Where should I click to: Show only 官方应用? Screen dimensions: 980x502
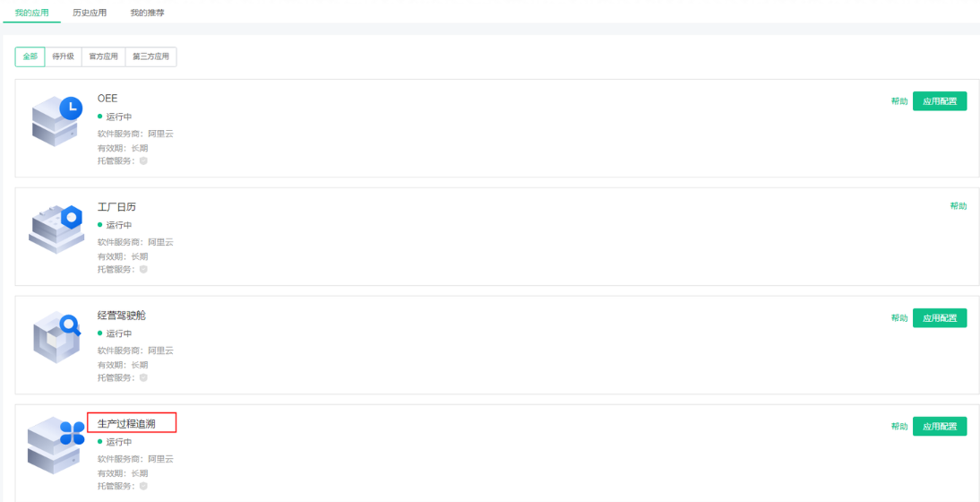[x=103, y=56]
